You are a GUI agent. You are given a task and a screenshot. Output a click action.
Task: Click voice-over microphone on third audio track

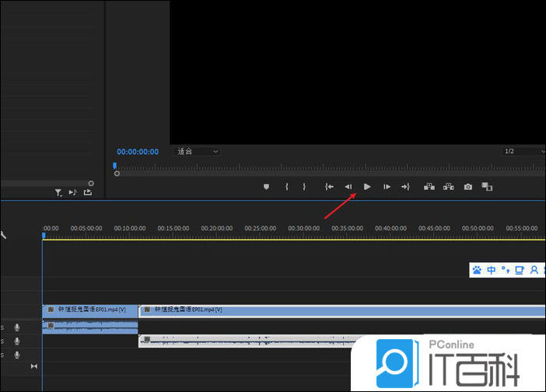click(16, 355)
